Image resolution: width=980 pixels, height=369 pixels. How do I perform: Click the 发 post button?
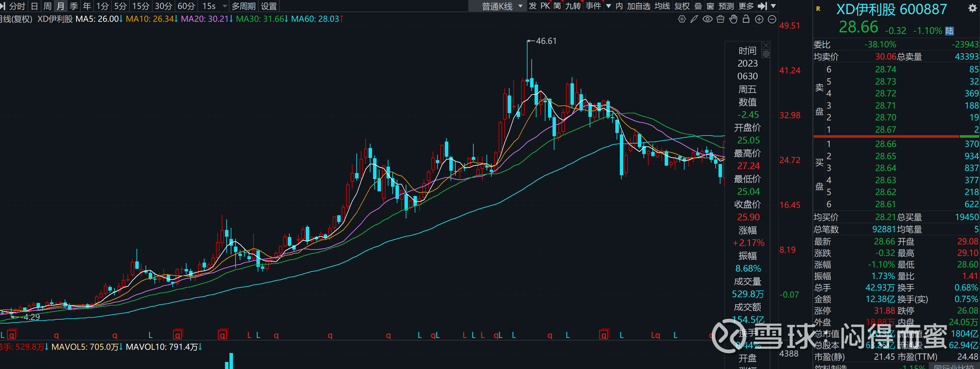click(x=533, y=6)
